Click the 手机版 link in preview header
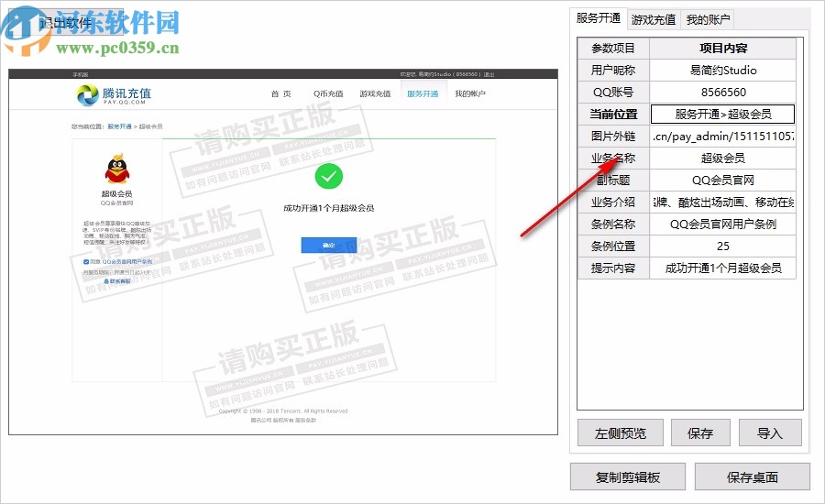 point(80,75)
